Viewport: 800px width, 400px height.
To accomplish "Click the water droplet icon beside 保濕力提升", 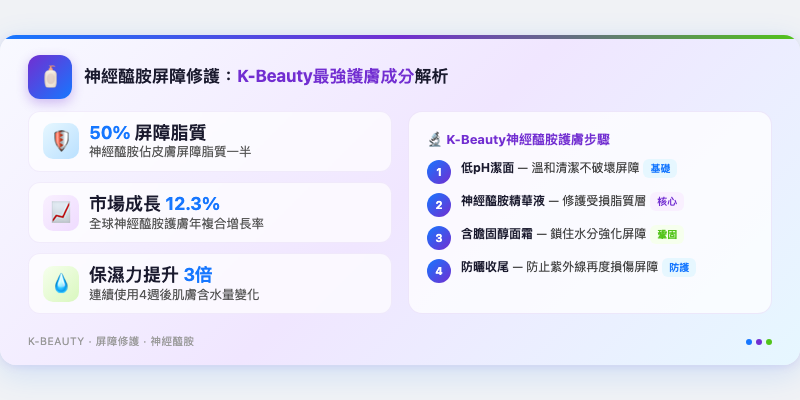I will tap(61, 284).
